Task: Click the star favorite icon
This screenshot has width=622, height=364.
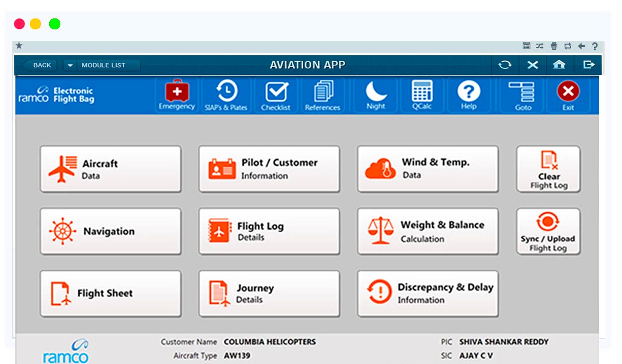Action: [19, 46]
